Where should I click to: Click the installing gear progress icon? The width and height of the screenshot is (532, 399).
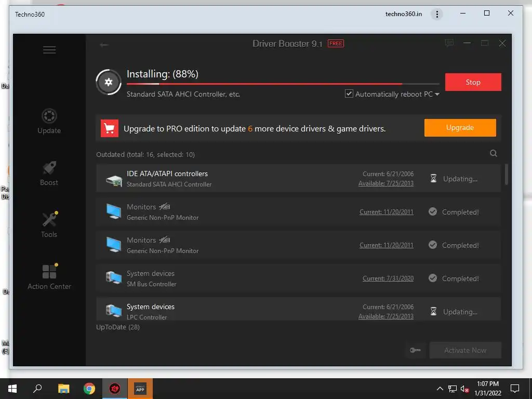tap(109, 82)
